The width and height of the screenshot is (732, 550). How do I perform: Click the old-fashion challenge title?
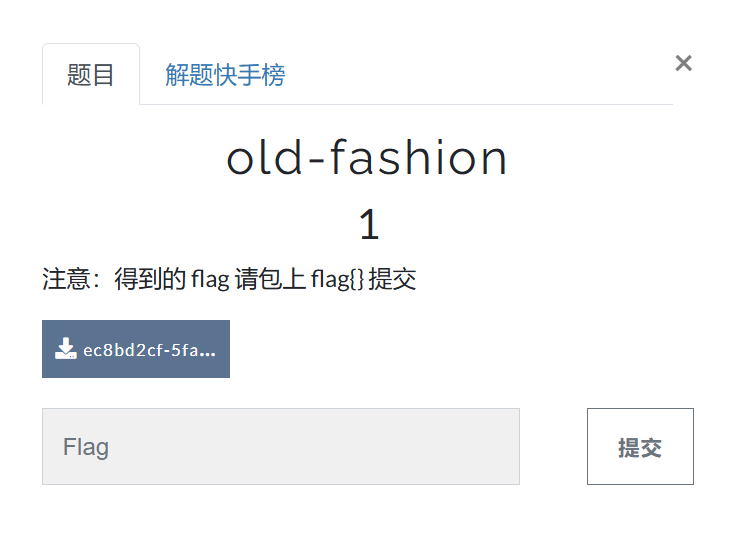pos(367,158)
